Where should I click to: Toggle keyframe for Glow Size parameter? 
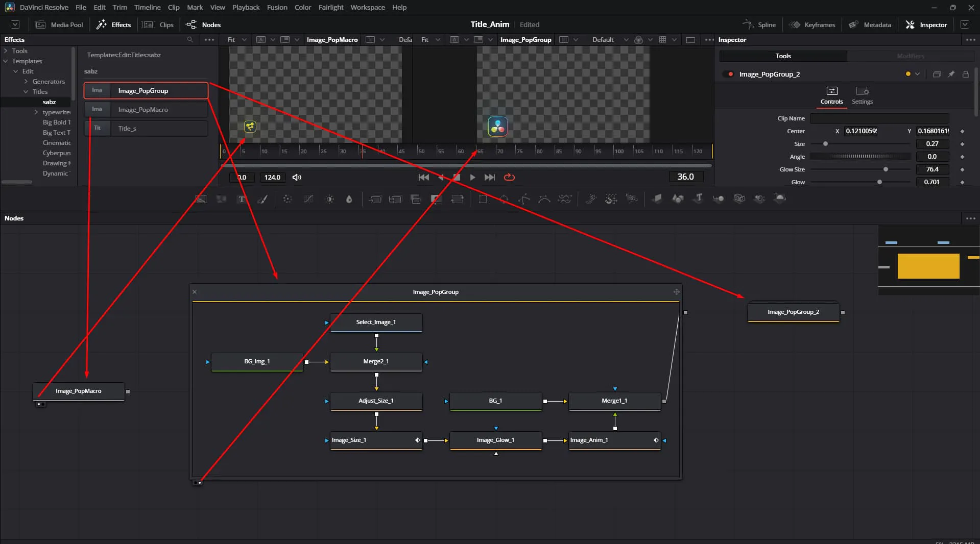coord(962,169)
